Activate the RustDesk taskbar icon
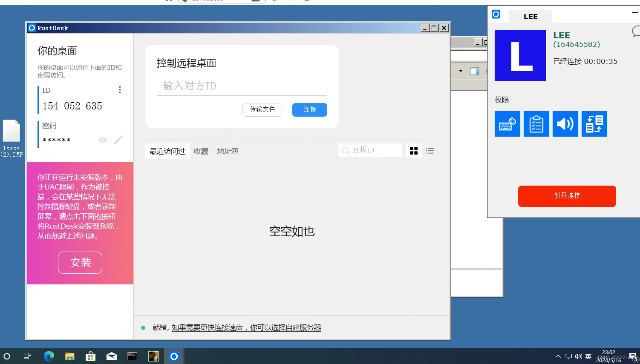Image resolution: width=640 pixels, height=364 pixels. [x=174, y=356]
